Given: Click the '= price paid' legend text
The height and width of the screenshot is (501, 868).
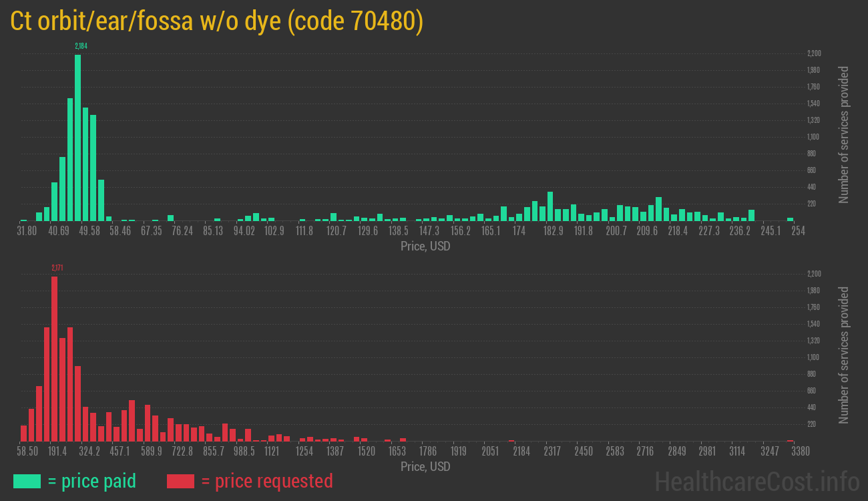Looking at the screenshot, I should click(92, 481).
